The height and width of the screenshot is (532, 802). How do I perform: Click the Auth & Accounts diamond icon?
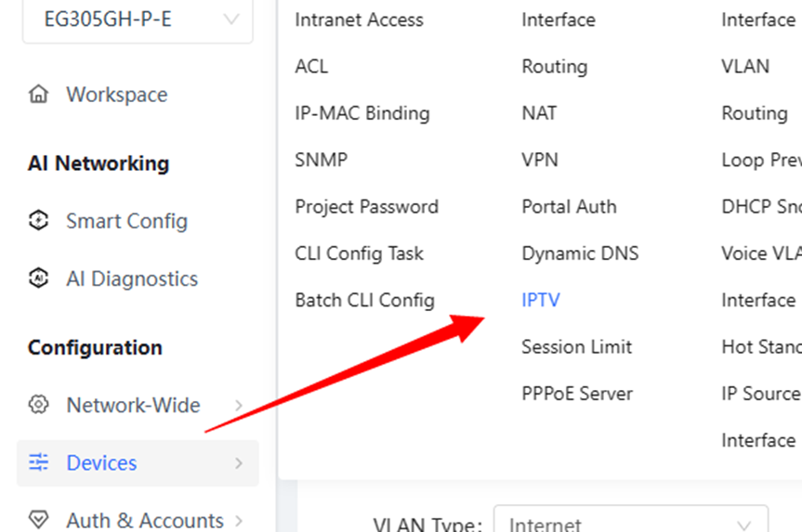38,520
